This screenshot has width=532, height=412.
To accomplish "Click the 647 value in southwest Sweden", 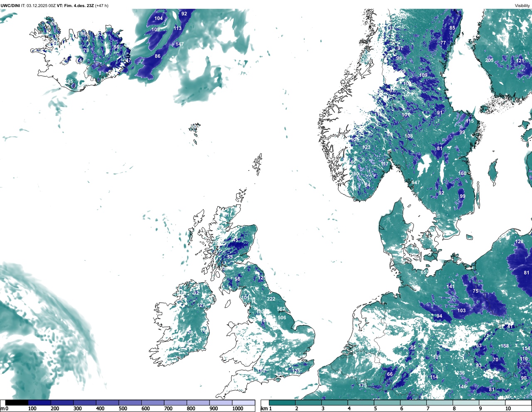I will (416, 183).
